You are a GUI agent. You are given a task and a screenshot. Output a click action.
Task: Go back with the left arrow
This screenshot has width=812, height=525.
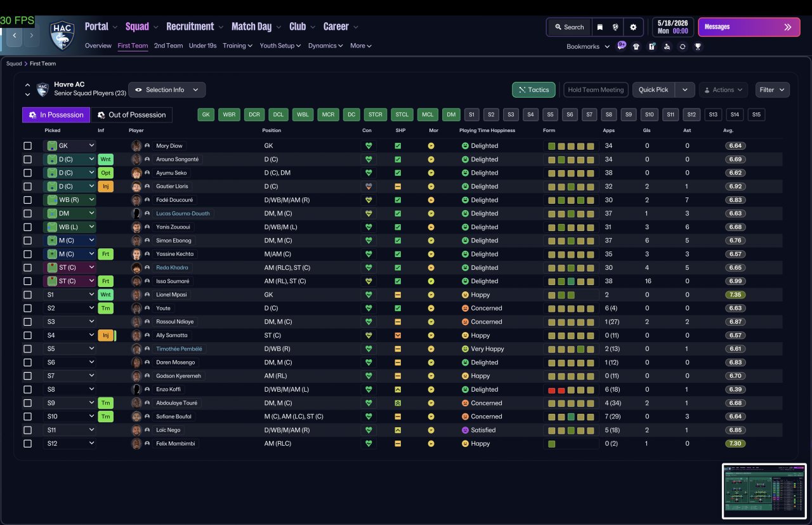click(14, 36)
